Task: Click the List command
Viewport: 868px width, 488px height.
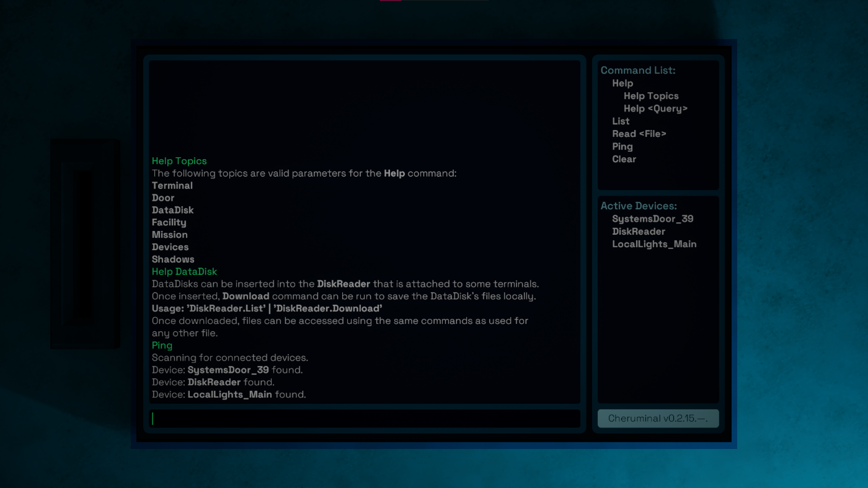Action: pos(620,121)
